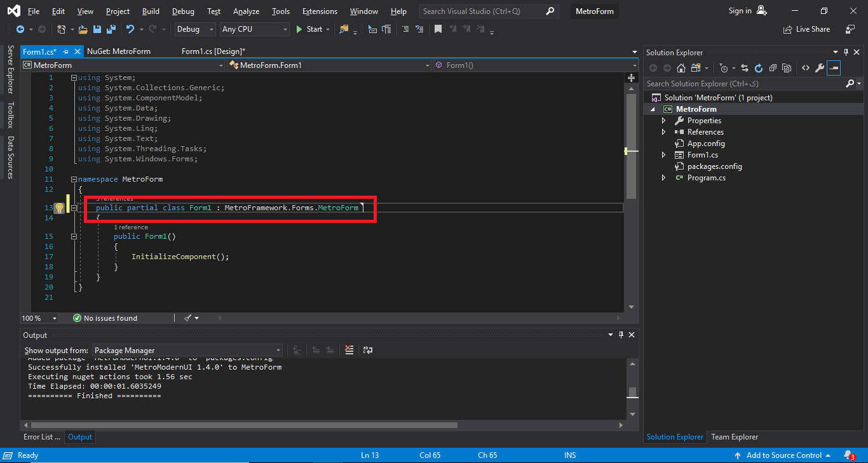The width and height of the screenshot is (868, 463).
Task: Toggle word wrap in the Output window
Action: pyautogui.click(x=368, y=350)
